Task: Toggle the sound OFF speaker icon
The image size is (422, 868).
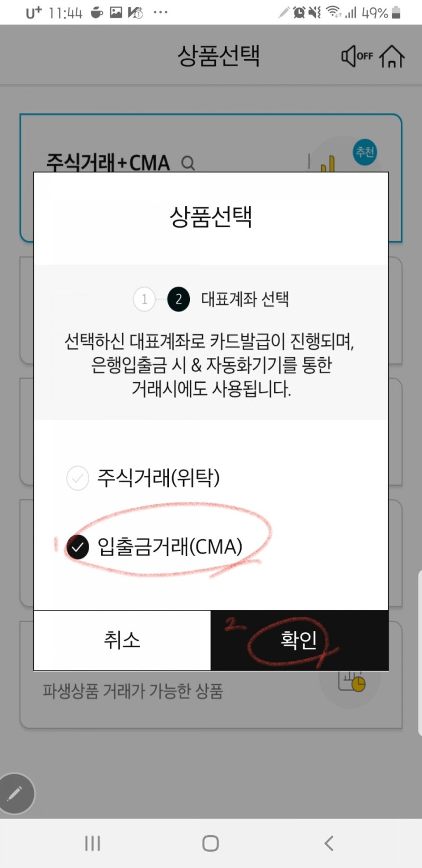Action: pos(357,56)
